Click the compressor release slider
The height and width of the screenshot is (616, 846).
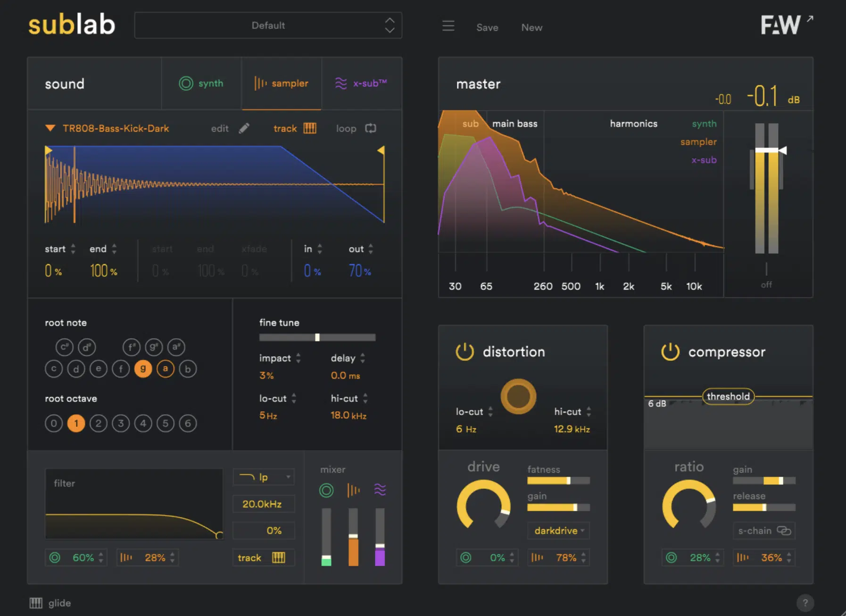point(764,508)
